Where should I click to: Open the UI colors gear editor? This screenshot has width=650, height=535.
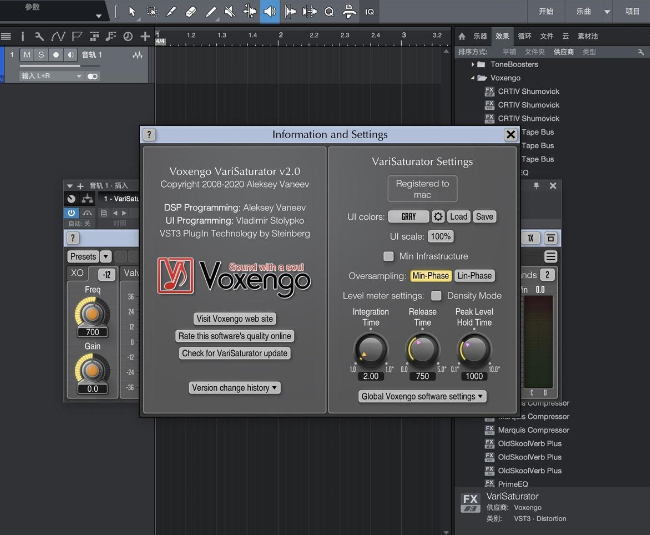pyautogui.click(x=438, y=216)
